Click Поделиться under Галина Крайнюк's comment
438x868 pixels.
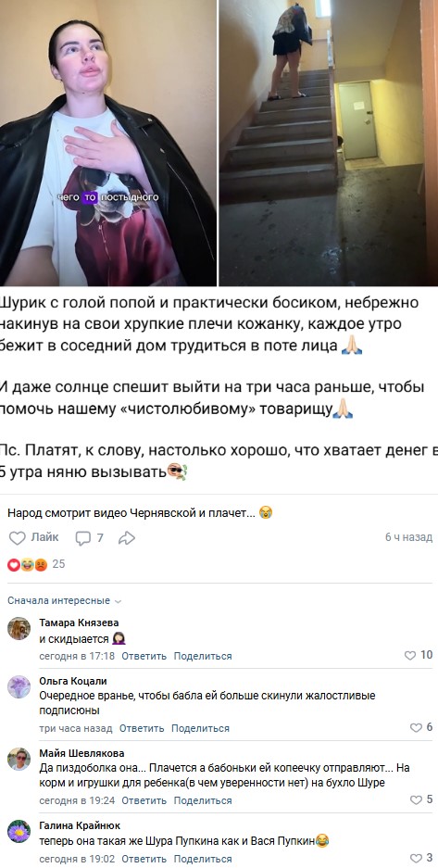tap(203, 859)
